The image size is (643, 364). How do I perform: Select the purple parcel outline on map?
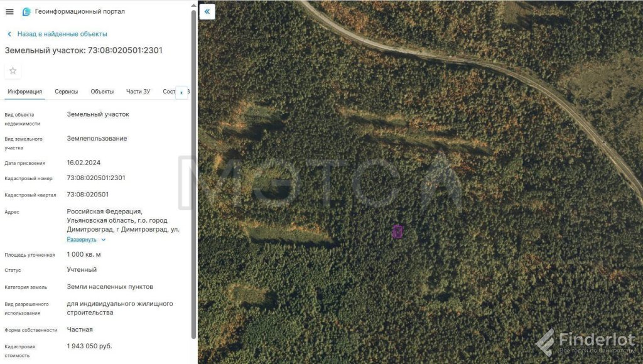point(397,232)
